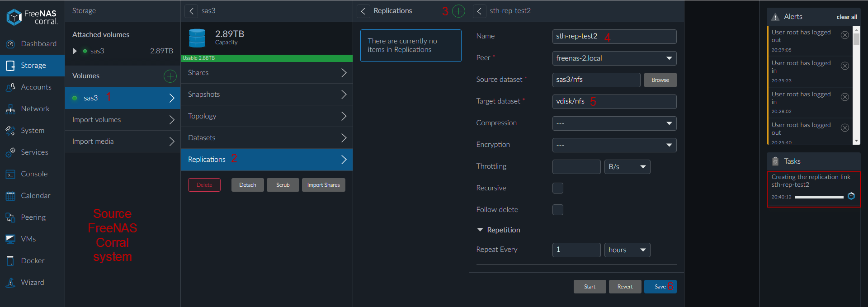Image resolution: width=868 pixels, height=307 pixels.
Task: Click the Throttling value input field
Action: point(576,167)
